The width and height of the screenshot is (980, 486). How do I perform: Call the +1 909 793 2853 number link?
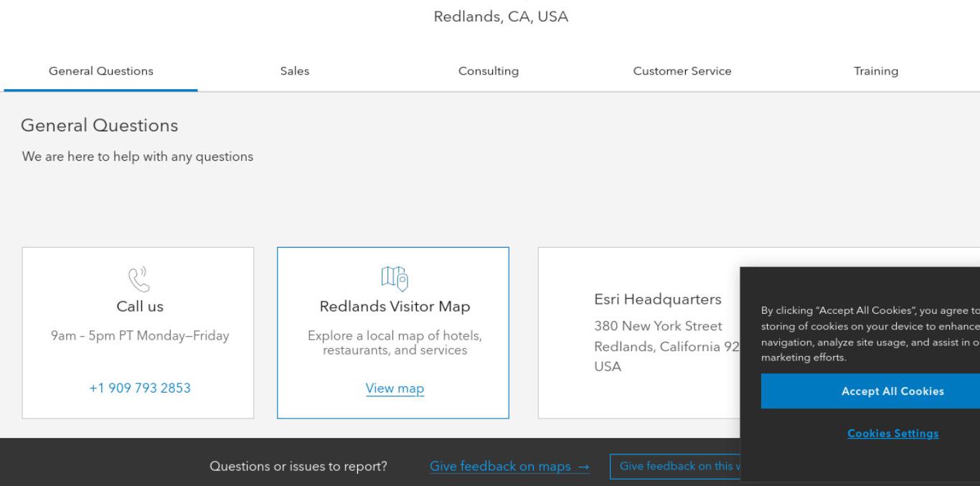point(140,388)
